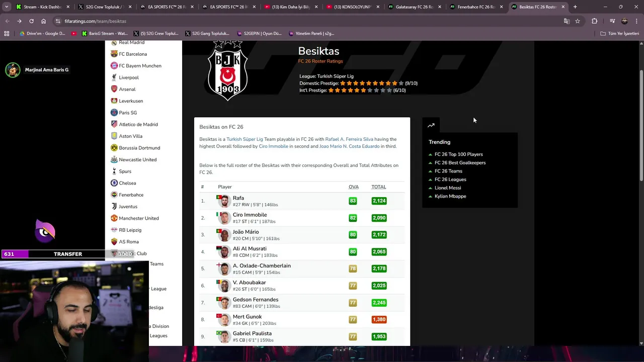
Task: Open Rafa's player page from roster
Action: [x=238, y=198]
